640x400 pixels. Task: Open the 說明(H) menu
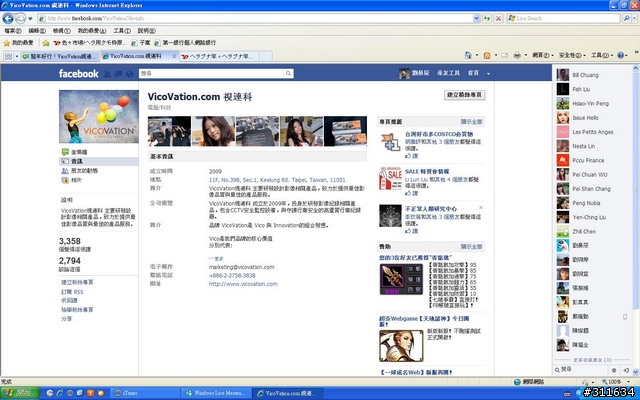click(x=146, y=31)
